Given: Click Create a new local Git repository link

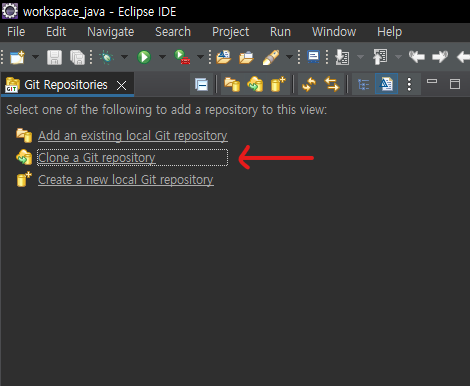Looking at the screenshot, I should (x=126, y=180).
